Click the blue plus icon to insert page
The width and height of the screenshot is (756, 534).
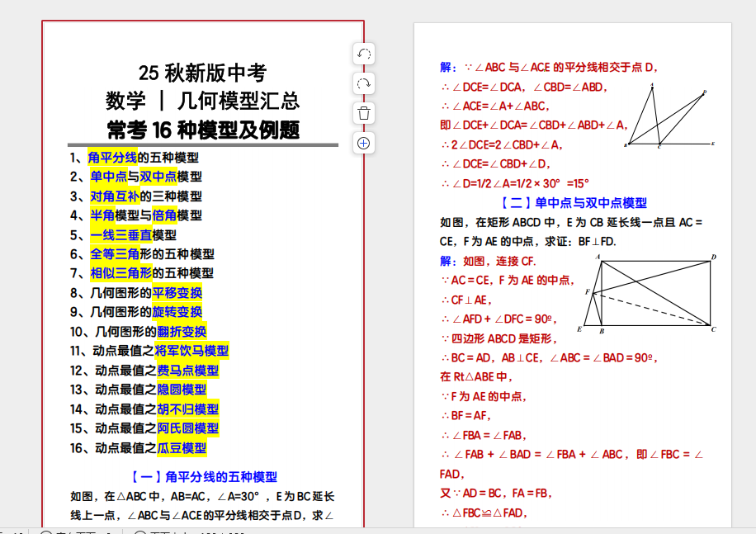363,143
